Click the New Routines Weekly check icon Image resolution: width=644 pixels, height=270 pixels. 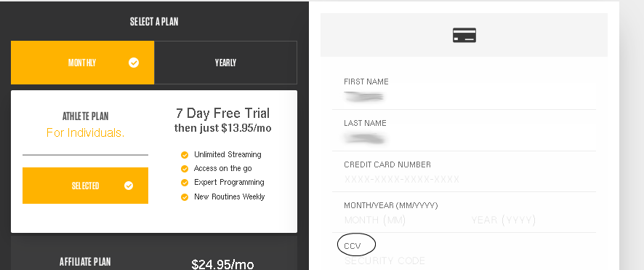(x=185, y=197)
